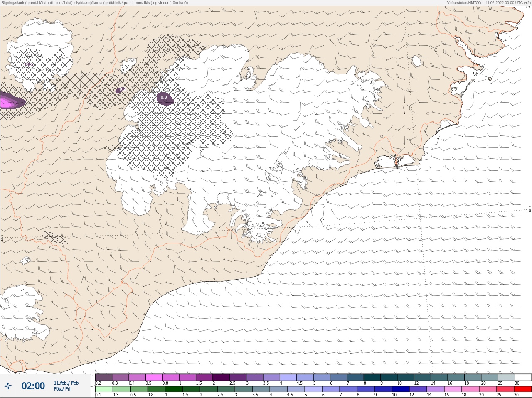The image size is (532, 398).
Task: Select the upper legend swatch between 4.5 and 5
Action: pyautogui.click(x=305, y=377)
